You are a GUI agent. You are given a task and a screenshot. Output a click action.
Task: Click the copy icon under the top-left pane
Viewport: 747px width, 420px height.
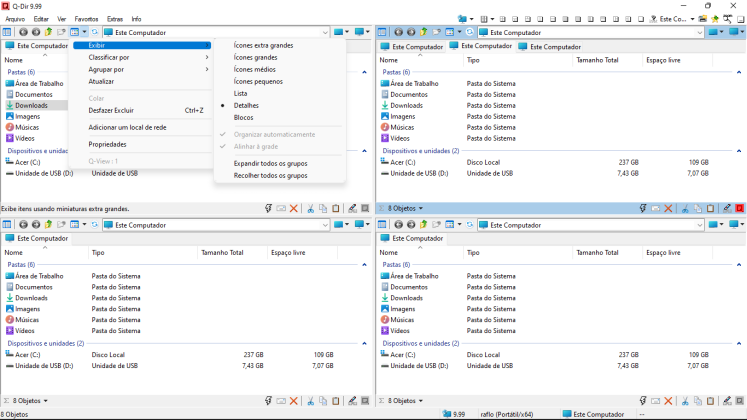coord(323,209)
